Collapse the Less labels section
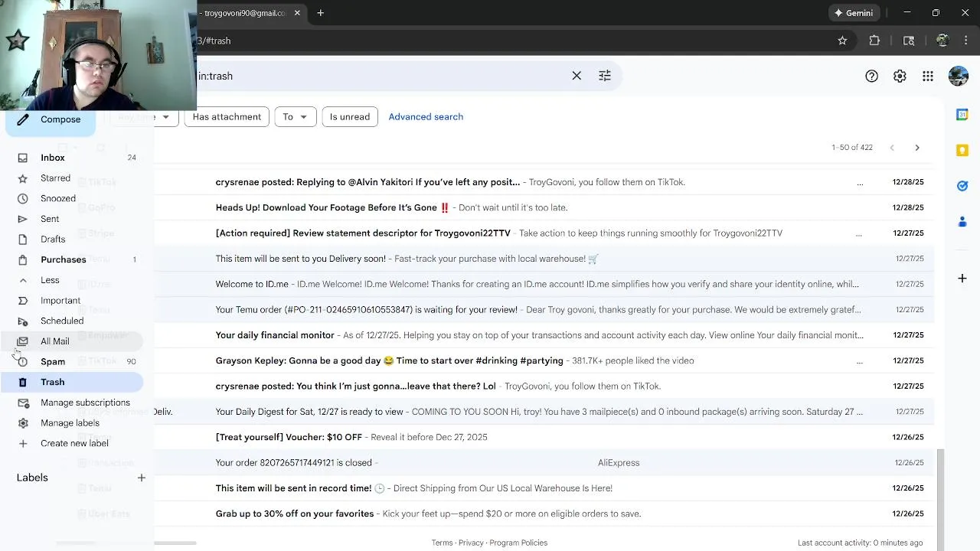 click(50, 280)
